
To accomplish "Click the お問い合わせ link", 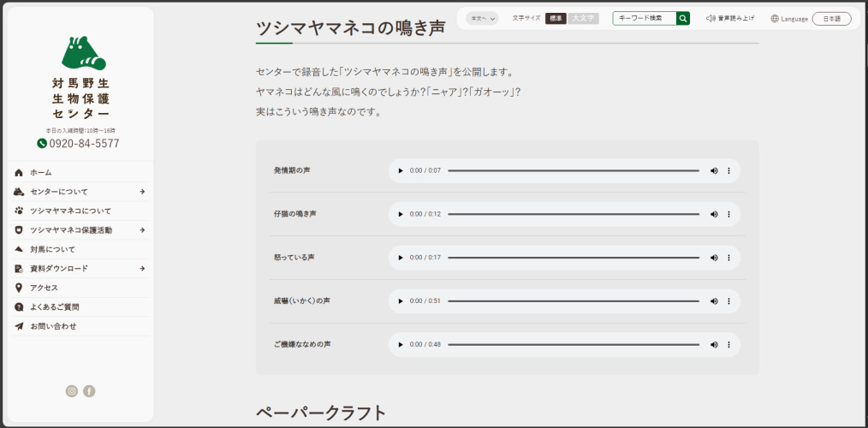I will point(53,326).
